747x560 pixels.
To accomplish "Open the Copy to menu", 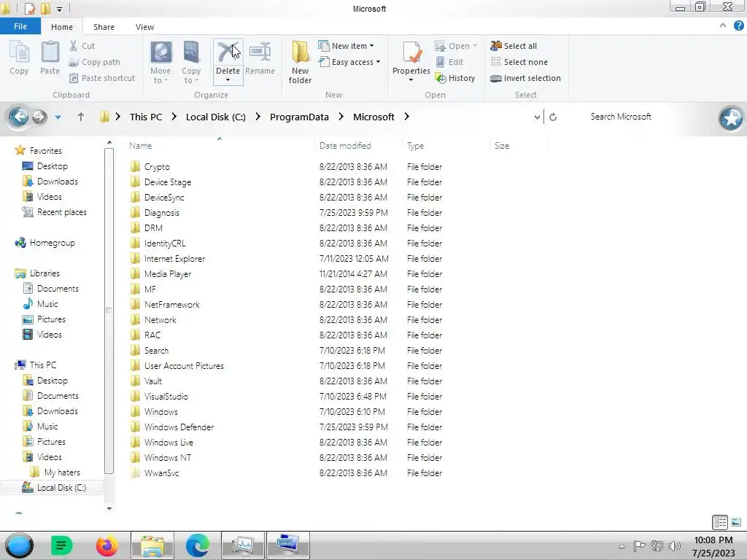I will (191, 63).
